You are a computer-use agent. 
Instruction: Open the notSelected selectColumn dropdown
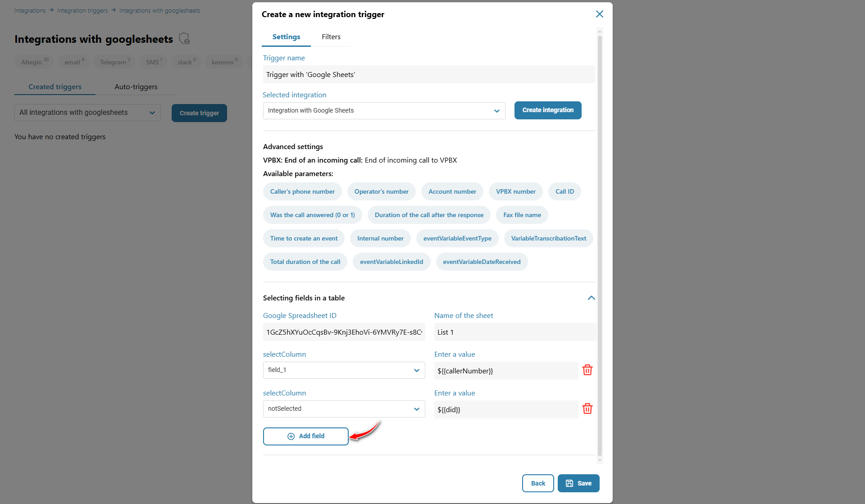pos(344,409)
